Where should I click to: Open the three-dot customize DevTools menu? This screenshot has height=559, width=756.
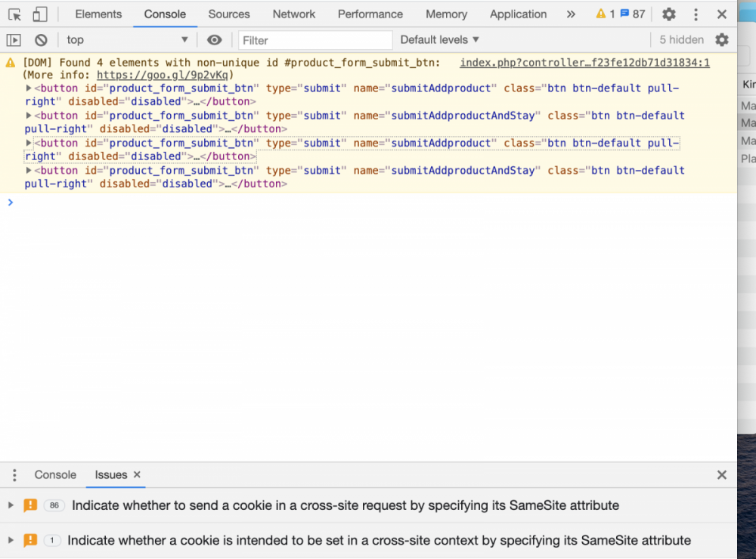(696, 14)
